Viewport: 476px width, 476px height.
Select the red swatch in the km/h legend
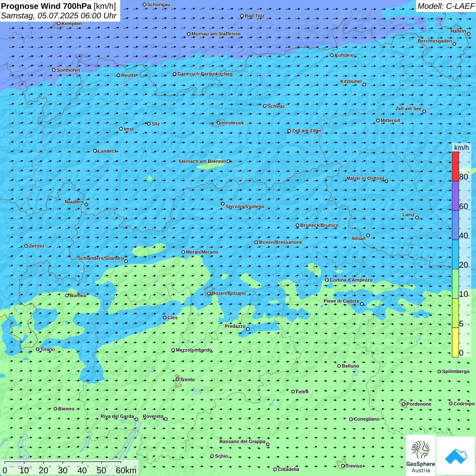tap(455, 166)
